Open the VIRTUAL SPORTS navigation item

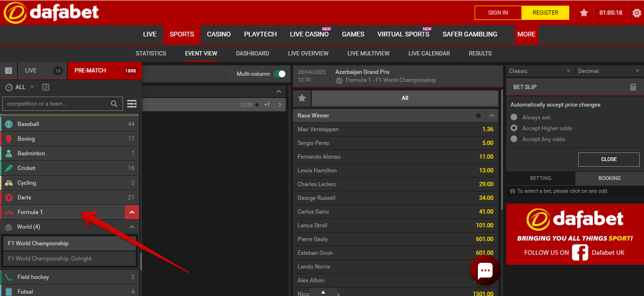point(403,34)
